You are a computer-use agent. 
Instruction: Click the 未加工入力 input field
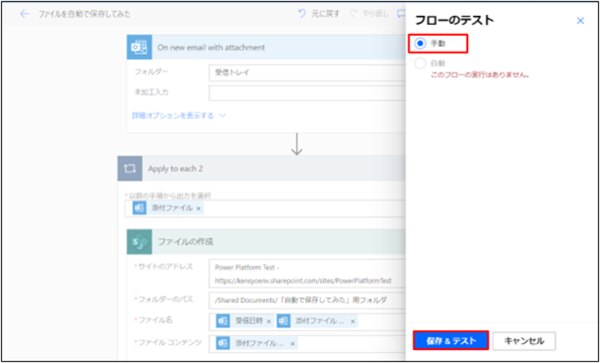pos(307,93)
